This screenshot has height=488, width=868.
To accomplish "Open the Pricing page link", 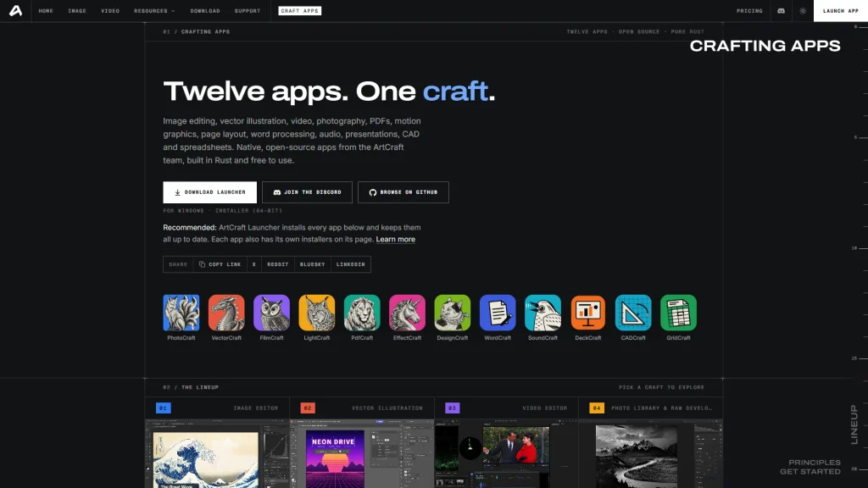I will (749, 10).
